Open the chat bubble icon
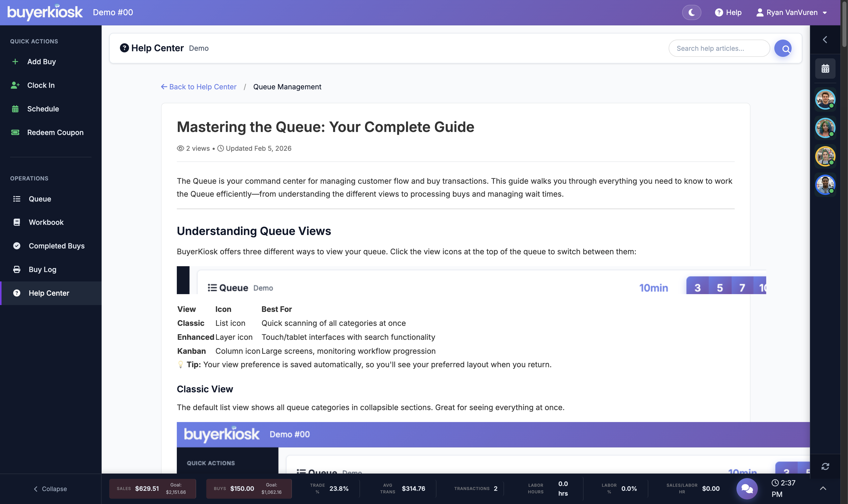848x504 pixels. tap(747, 488)
